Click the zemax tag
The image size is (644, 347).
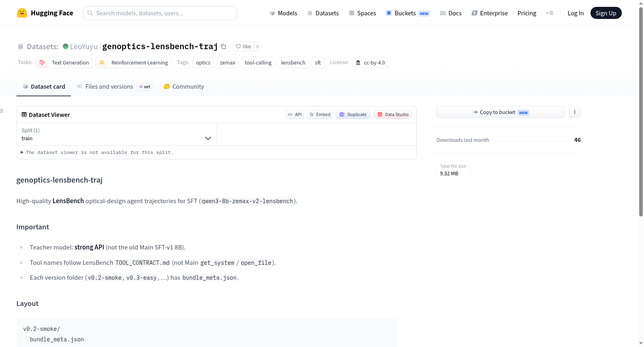(x=227, y=62)
